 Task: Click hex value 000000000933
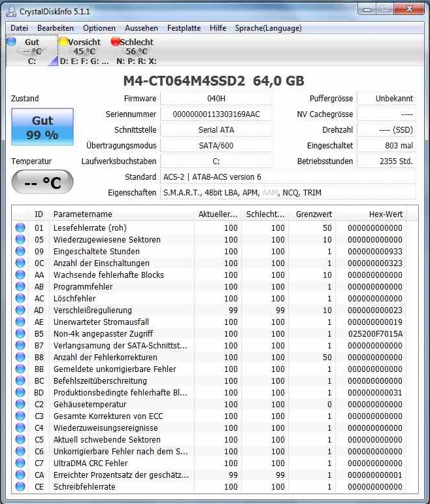click(x=375, y=252)
